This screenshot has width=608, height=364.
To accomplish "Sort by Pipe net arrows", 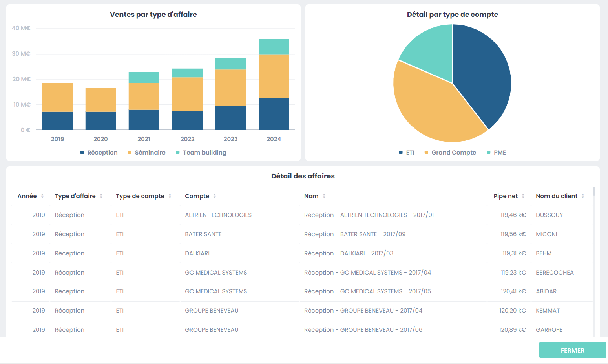I will pos(523,196).
